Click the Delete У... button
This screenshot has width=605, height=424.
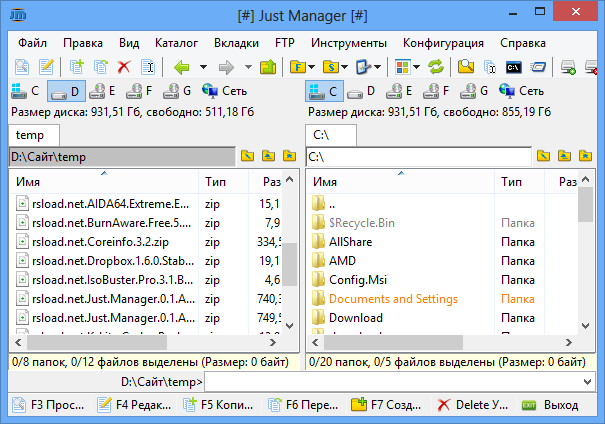(473, 405)
